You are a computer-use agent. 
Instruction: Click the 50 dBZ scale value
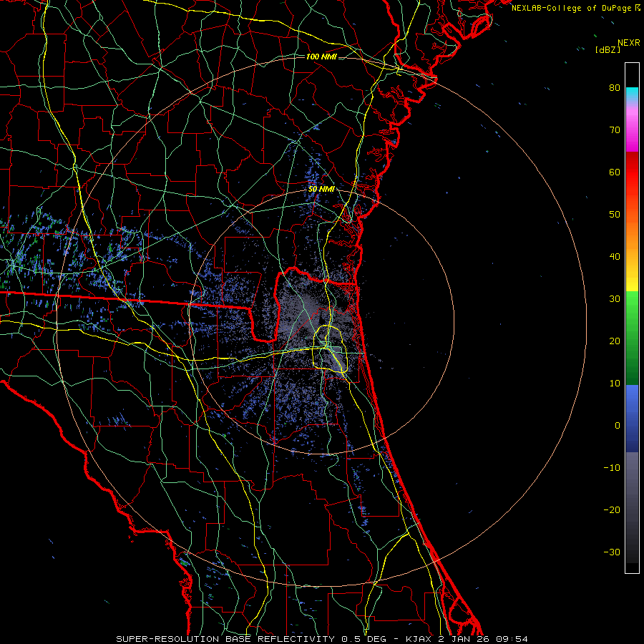pyautogui.click(x=615, y=215)
